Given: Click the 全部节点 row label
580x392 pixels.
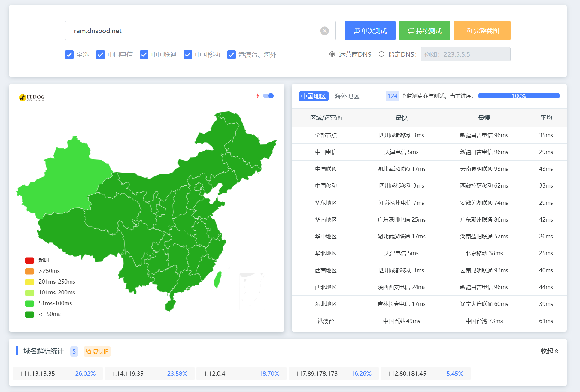Looking at the screenshot, I should [x=326, y=135].
